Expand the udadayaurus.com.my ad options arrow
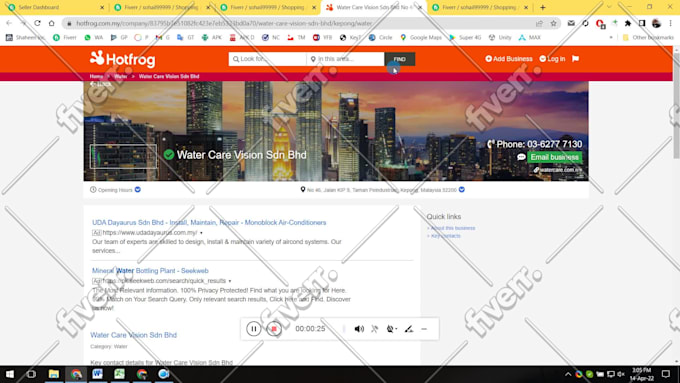680x383 pixels. point(201,233)
